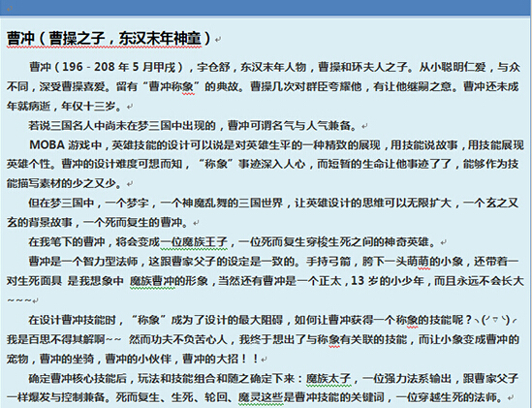Click green-underlined phrase 魔族太子
The width and height of the screenshot is (532, 408).
(x=329, y=378)
